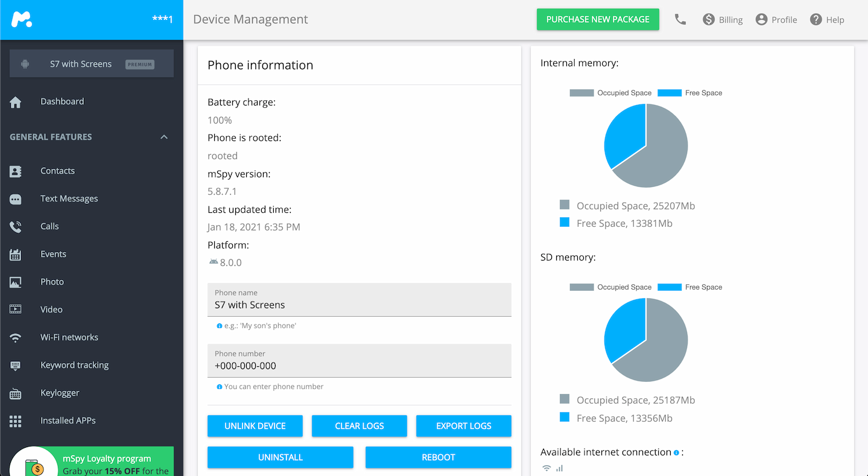The height and width of the screenshot is (476, 868).
Task: Click the "rooted" status value
Action: (x=223, y=156)
